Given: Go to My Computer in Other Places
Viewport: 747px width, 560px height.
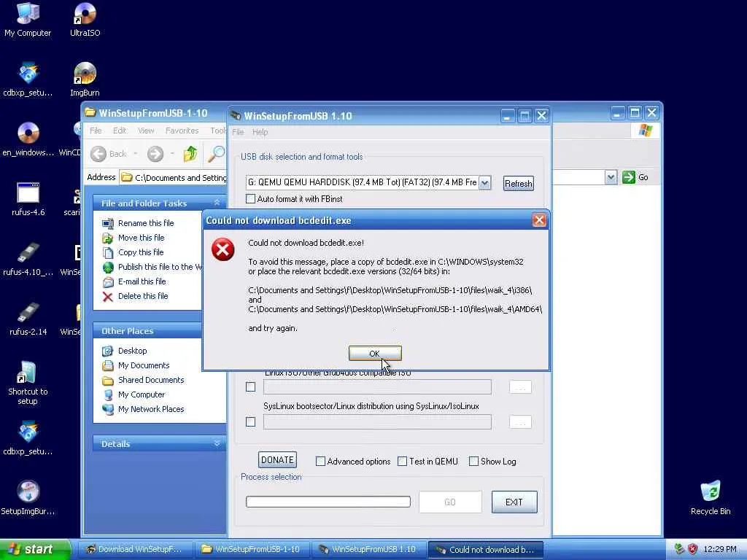Looking at the screenshot, I should coord(142,394).
